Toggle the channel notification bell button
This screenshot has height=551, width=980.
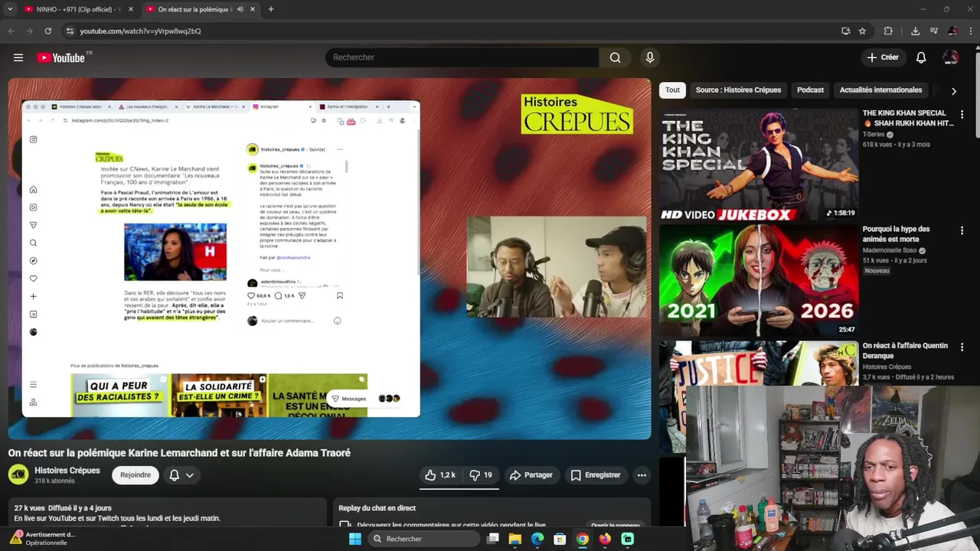tap(175, 475)
